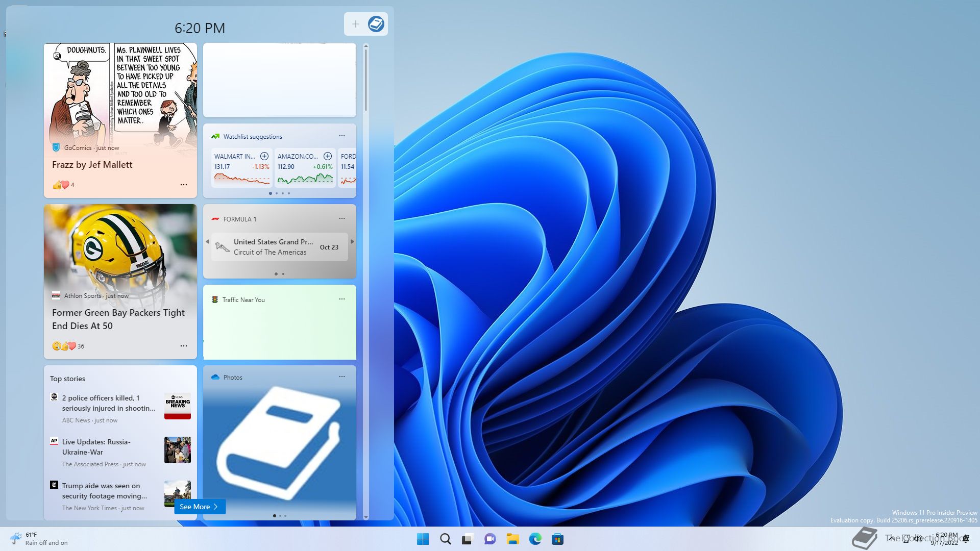Open File Explorer from taskbar
Image resolution: width=980 pixels, height=551 pixels.
tap(512, 539)
